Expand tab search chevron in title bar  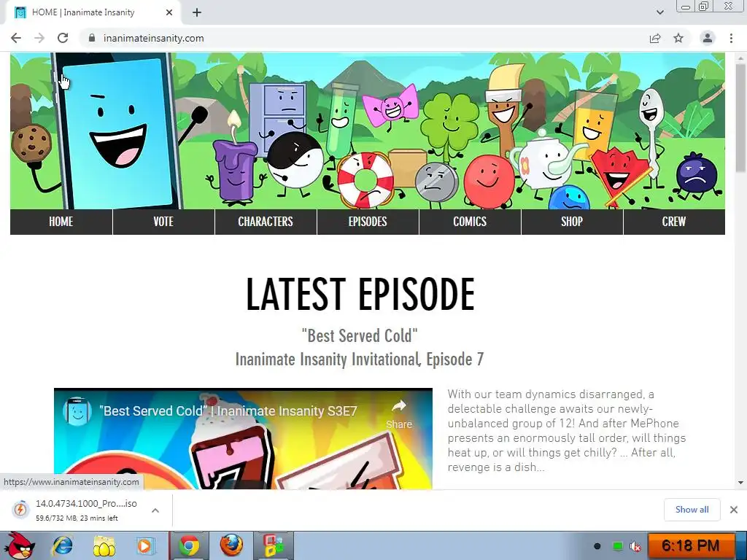(x=660, y=12)
